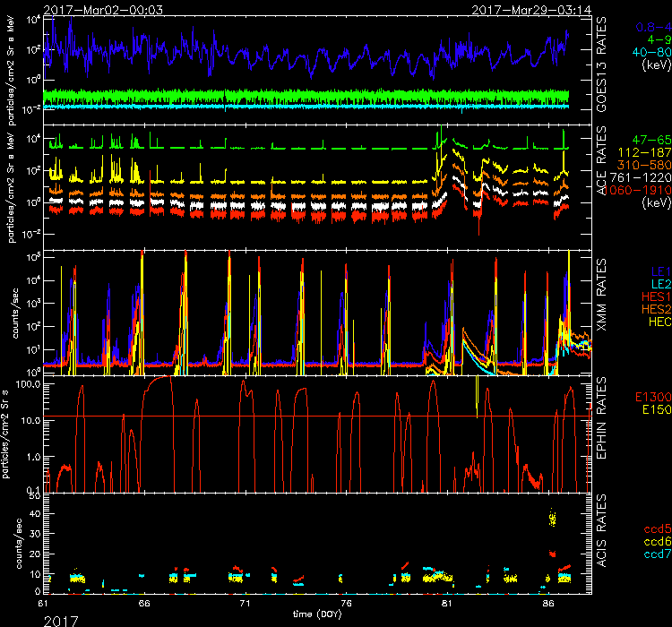Screen dimensions: 672x627
Task: Click the 2017 year label at bottom-left
Action: click(x=60, y=619)
